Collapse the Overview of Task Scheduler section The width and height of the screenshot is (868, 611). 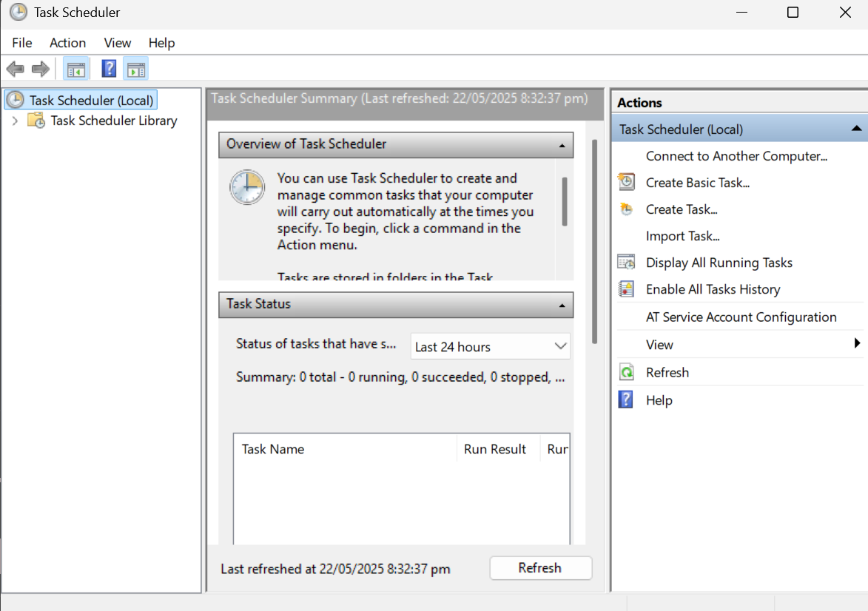pyautogui.click(x=563, y=145)
